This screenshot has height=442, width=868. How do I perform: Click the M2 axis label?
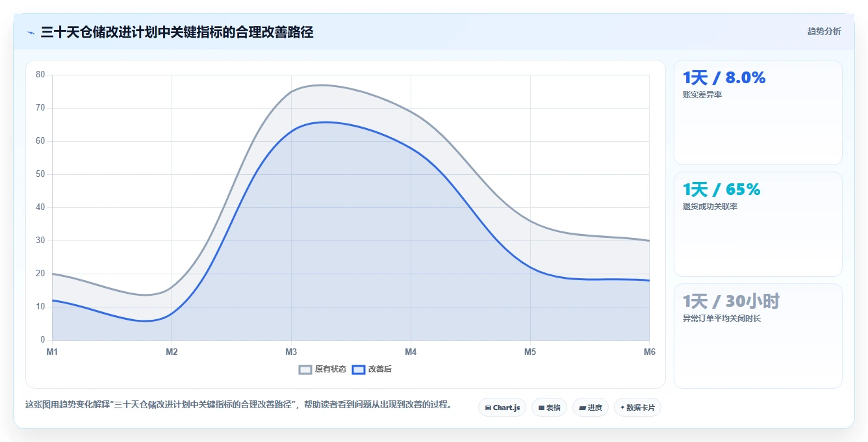click(x=172, y=352)
